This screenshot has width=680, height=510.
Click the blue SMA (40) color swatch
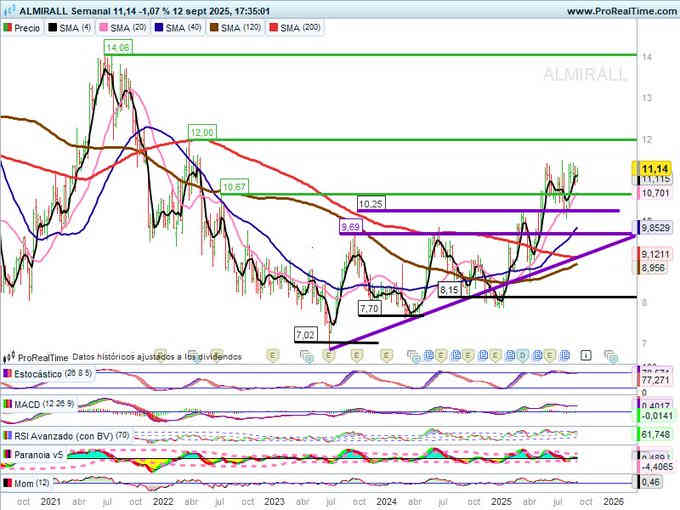click(159, 28)
